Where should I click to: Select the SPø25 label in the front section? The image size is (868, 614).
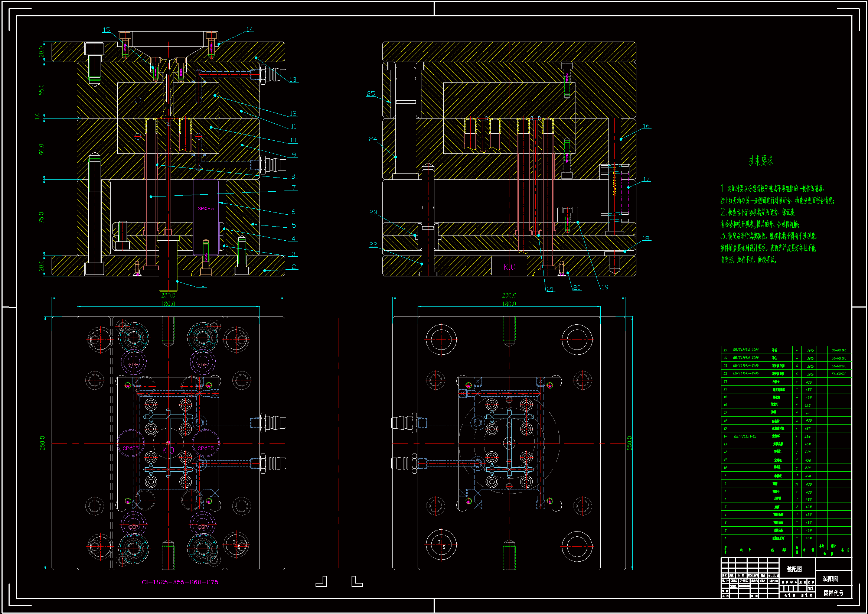pyautogui.click(x=206, y=208)
